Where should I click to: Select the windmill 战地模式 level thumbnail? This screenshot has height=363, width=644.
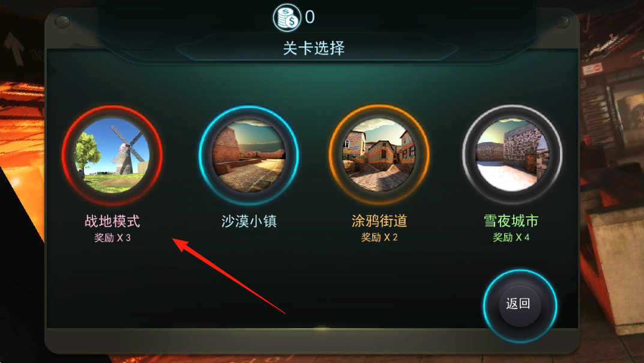tap(112, 155)
